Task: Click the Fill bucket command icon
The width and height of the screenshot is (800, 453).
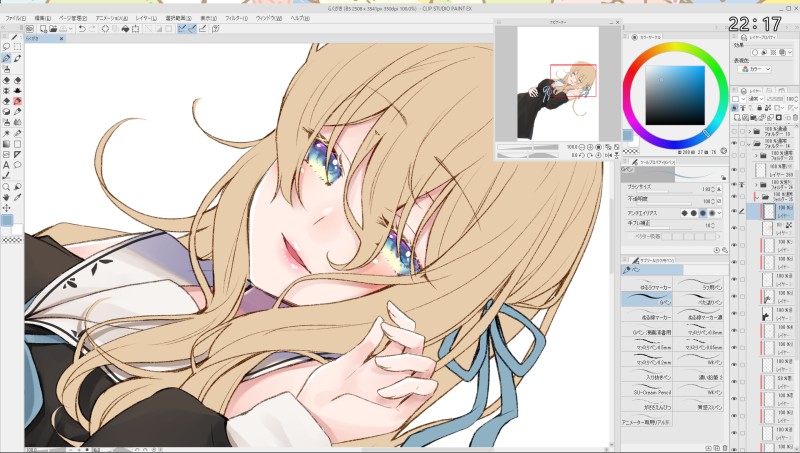Action: pos(125,29)
